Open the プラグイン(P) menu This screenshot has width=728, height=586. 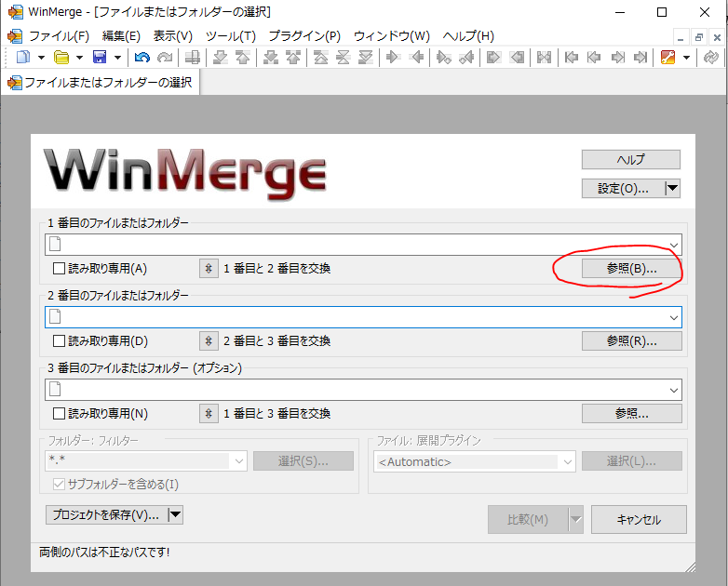pos(304,35)
